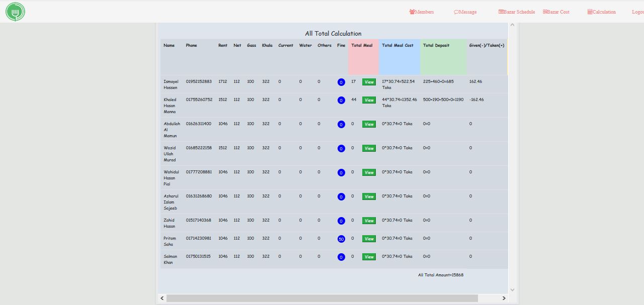Click deposit value 500+190+500+0=1190
The width and height of the screenshot is (644, 305).
tap(443, 99)
